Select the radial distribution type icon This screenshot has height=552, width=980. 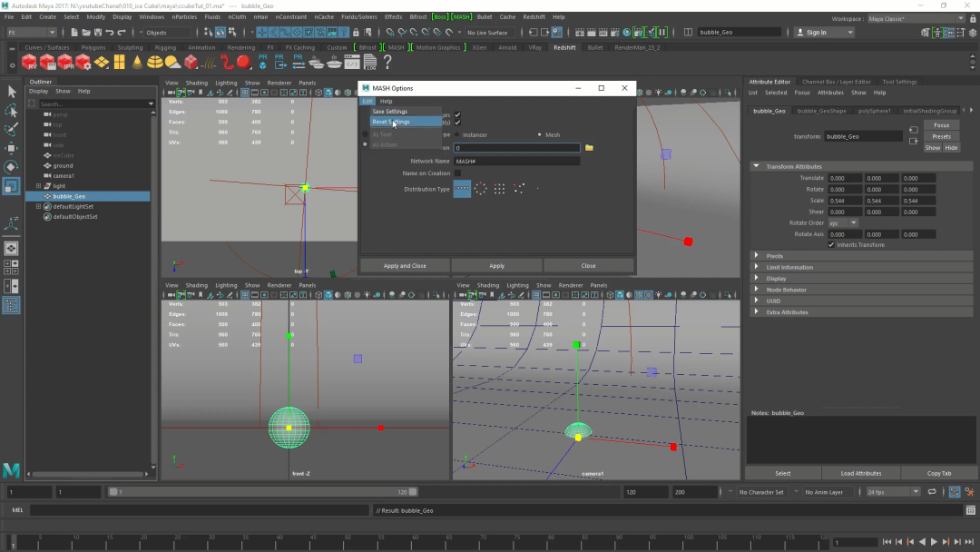pyautogui.click(x=481, y=189)
